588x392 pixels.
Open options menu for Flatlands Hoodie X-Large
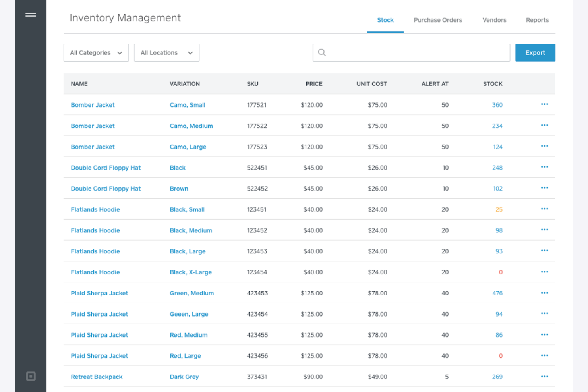544,271
